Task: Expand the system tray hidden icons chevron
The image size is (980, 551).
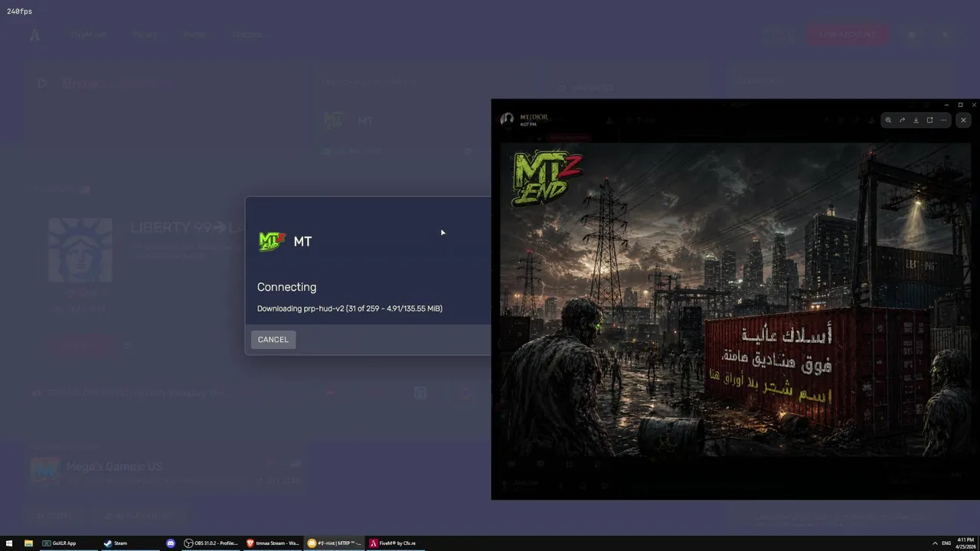Action: 935,543
